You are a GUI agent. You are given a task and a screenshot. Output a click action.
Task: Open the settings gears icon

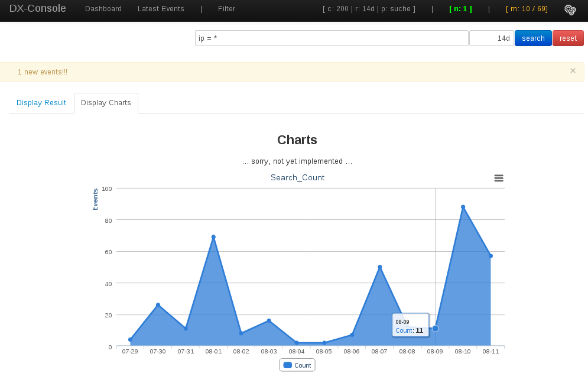tap(570, 10)
